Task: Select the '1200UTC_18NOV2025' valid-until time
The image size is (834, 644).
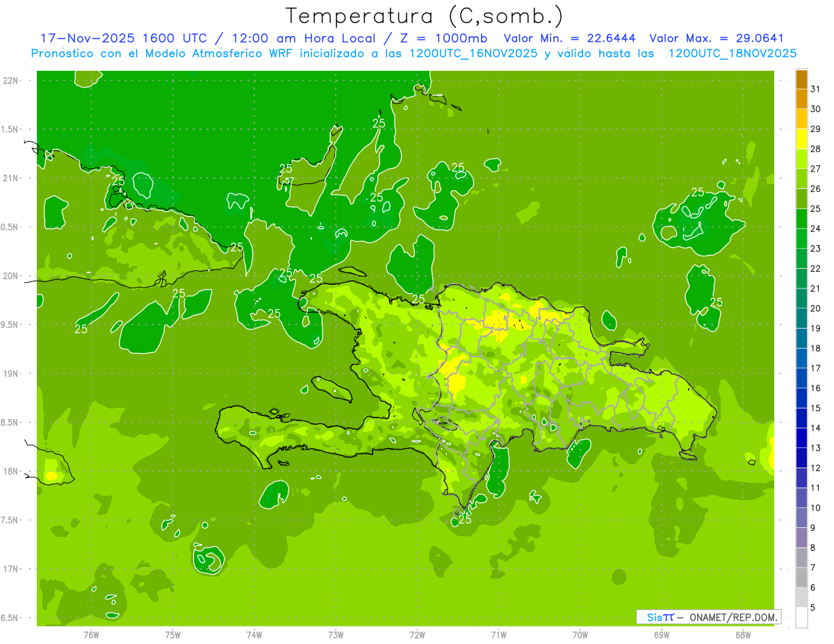Action: (732, 53)
